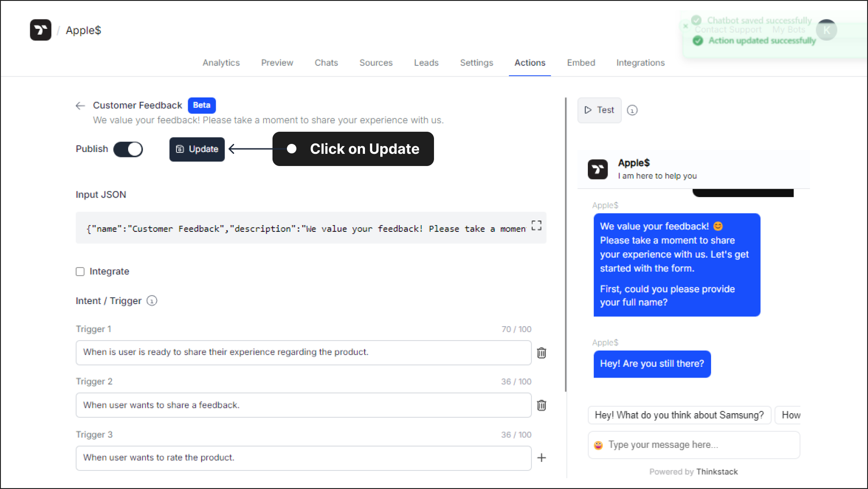Open the Analytics tab
The height and width of the screenshot is (489, 868).
pyautogui.click(x=221, y=63)
